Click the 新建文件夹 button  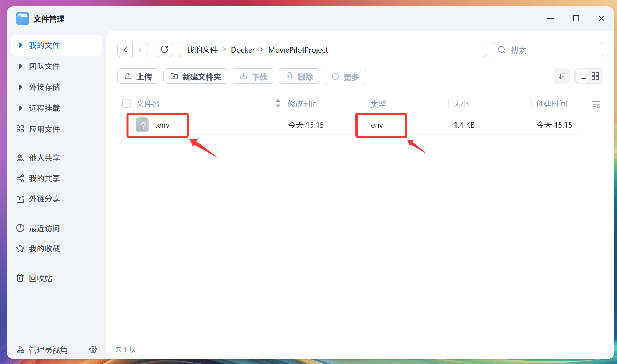[x=195, y=76]
